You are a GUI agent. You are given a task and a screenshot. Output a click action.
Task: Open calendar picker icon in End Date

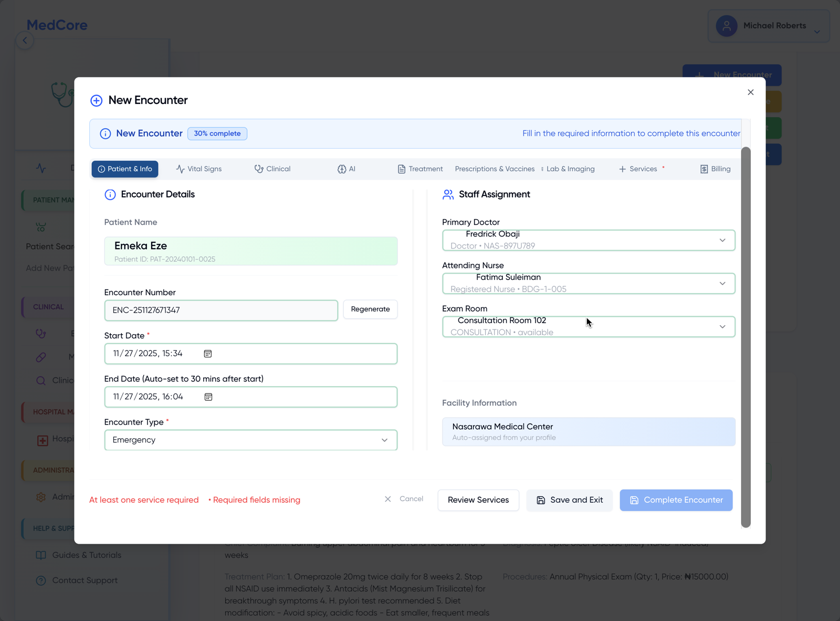click(x=208, y=397)
